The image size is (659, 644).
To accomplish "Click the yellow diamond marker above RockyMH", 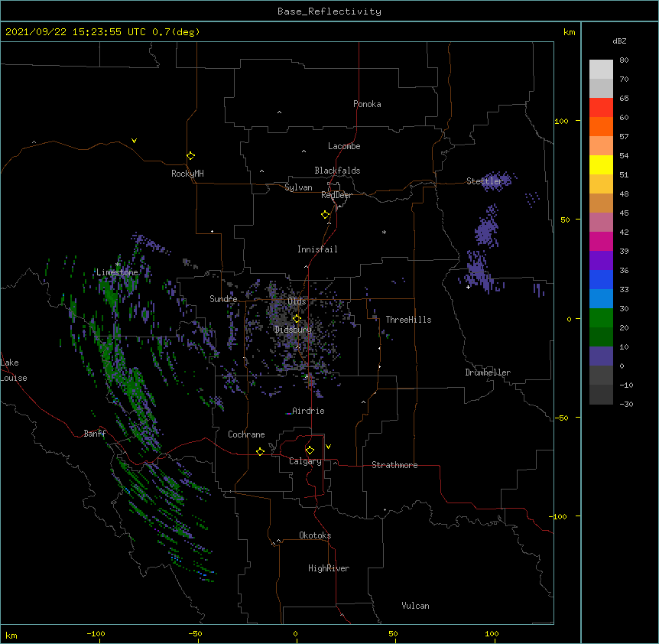I will click(190, 155).
